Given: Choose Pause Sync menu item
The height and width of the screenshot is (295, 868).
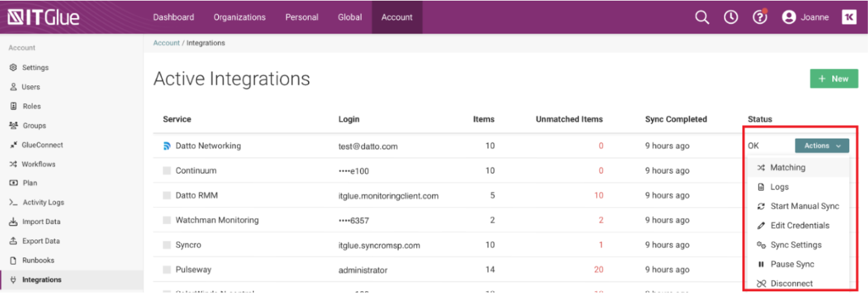Looking at the screenshot, I should tap(797, 264).
